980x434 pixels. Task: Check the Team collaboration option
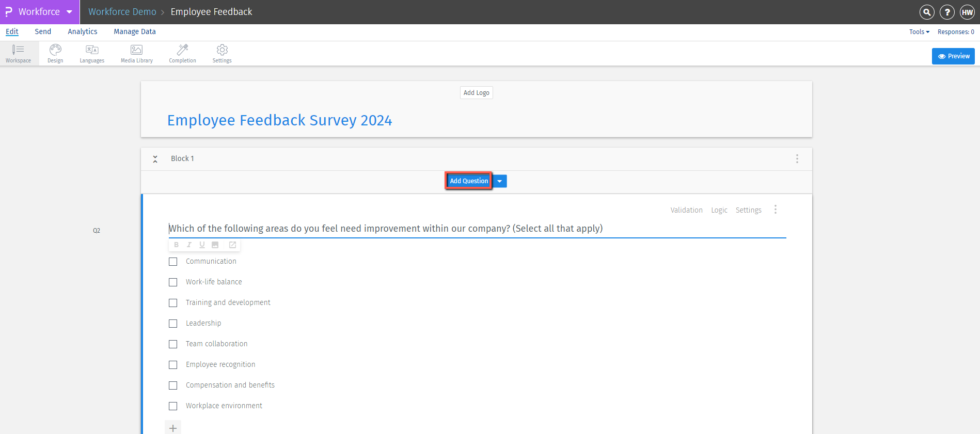pyautogui.click(x=173, y=344)
